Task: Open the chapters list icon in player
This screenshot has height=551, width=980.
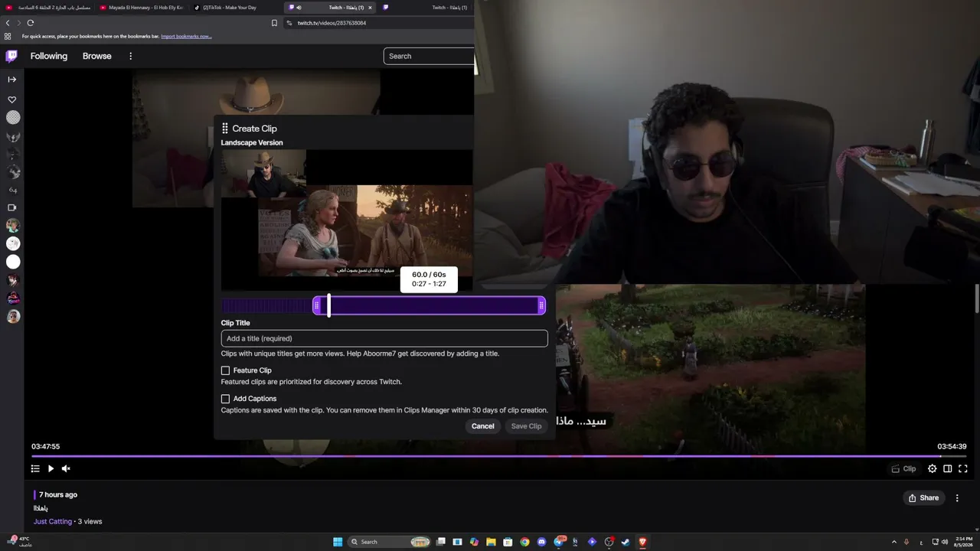Action: (x=35, y=468)
